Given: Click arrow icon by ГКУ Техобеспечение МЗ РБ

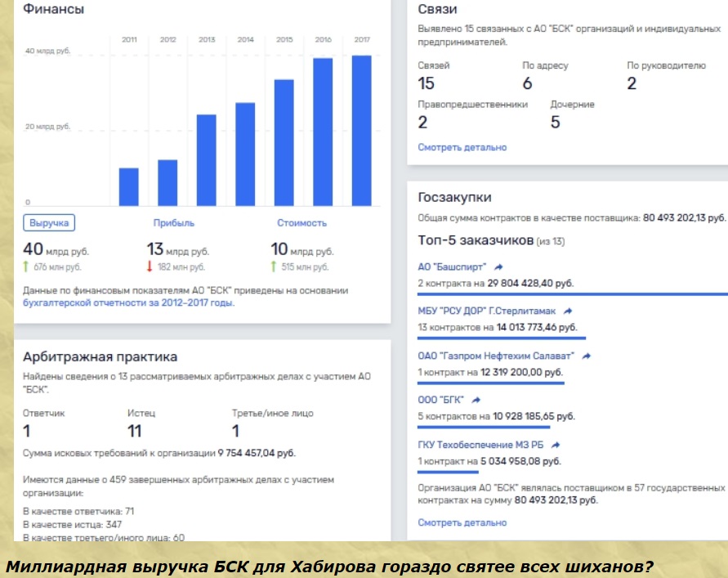Looking at the screenshot, I should point(556,446).
